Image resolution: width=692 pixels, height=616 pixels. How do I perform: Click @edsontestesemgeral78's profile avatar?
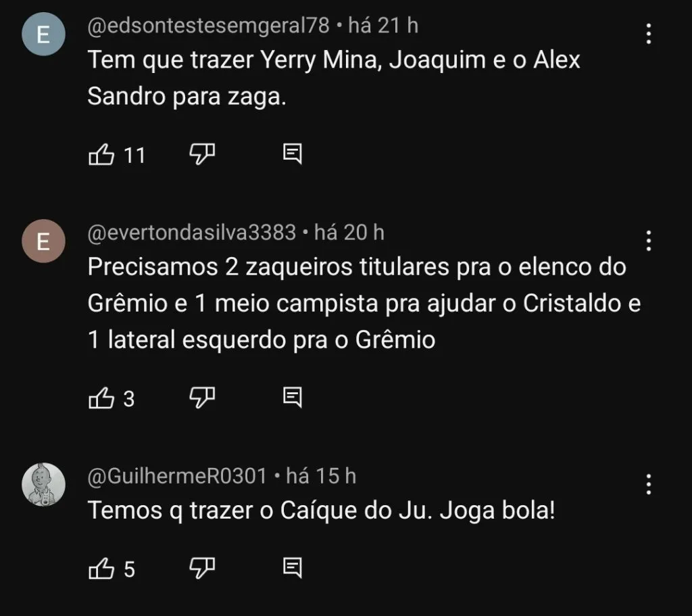[43, 32]
